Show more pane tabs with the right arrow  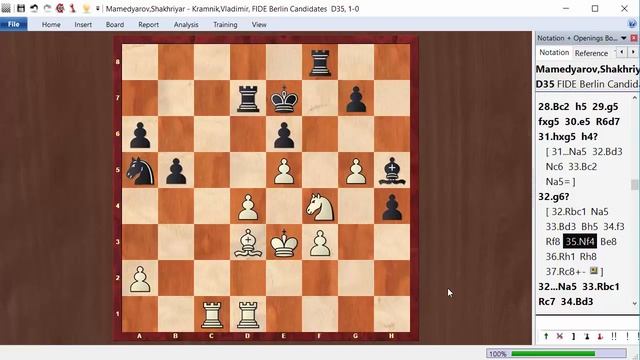[633, 52]
